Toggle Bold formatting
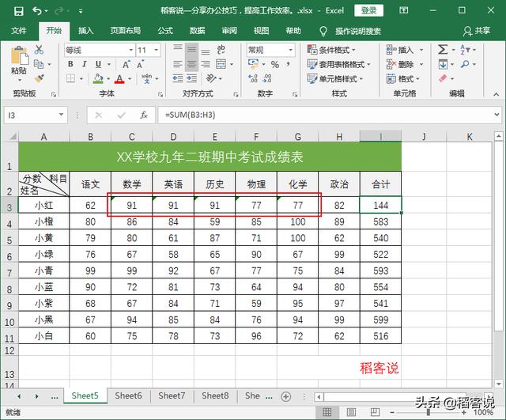The height and width of the screenshot is (420, 506). [x=70, y=64]
